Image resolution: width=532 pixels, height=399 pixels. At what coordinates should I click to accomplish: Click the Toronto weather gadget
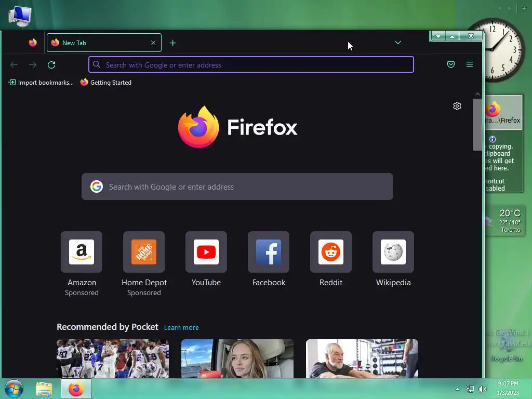pos(506,221)
